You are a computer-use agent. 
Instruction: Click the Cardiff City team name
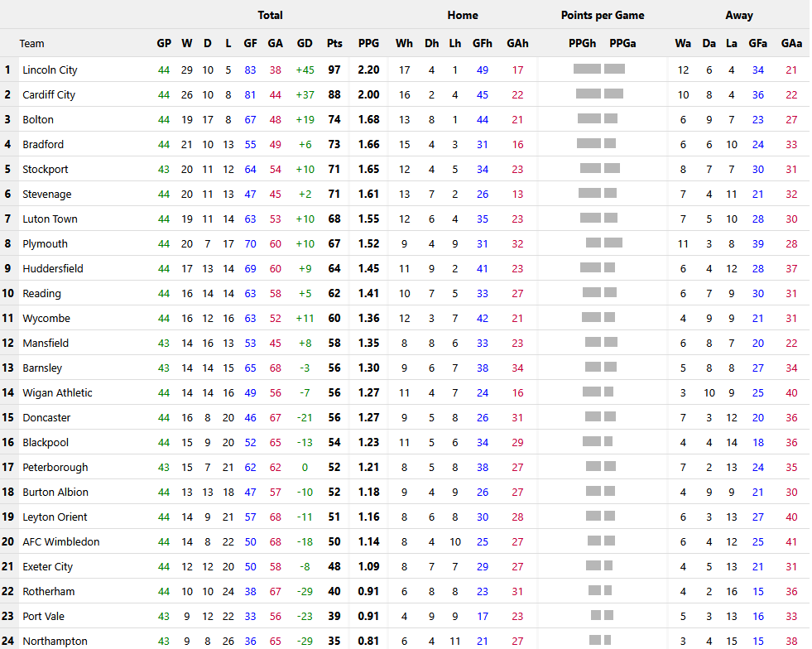pos(49,95)
